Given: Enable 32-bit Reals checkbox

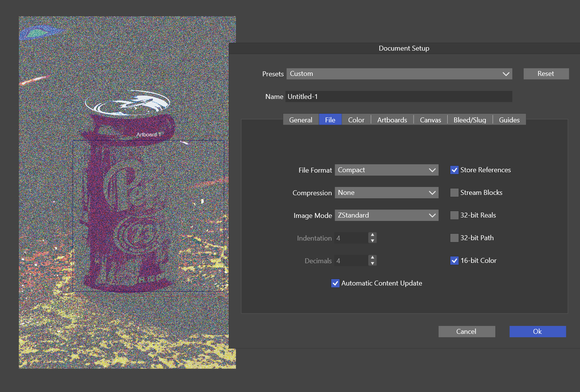Looking at the screenshot, I should [454, 215].
